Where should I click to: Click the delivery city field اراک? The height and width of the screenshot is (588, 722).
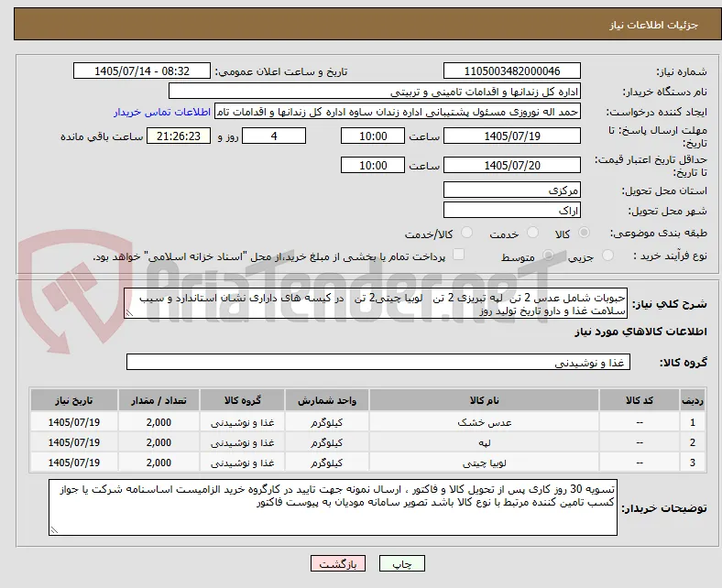pos(511,211)
